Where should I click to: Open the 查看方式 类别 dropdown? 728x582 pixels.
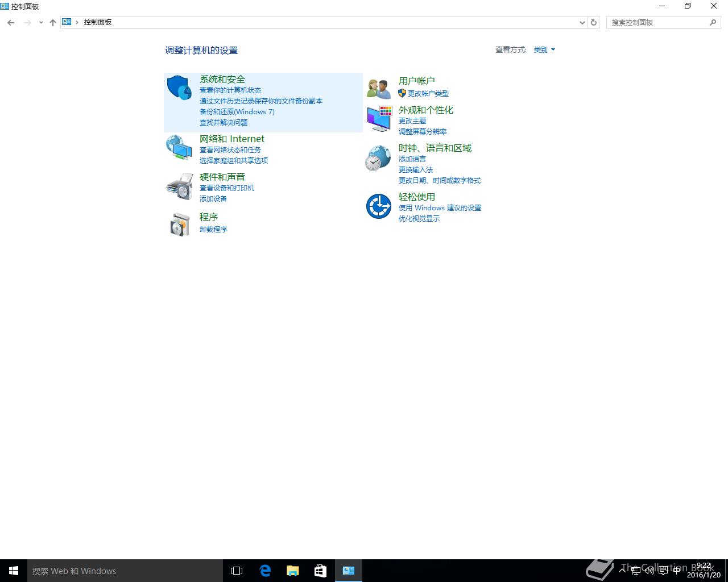click(544, 50)
